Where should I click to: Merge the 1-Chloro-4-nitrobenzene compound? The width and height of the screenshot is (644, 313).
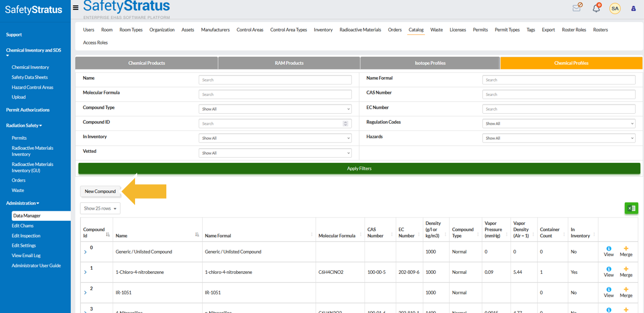pos(626,272)
